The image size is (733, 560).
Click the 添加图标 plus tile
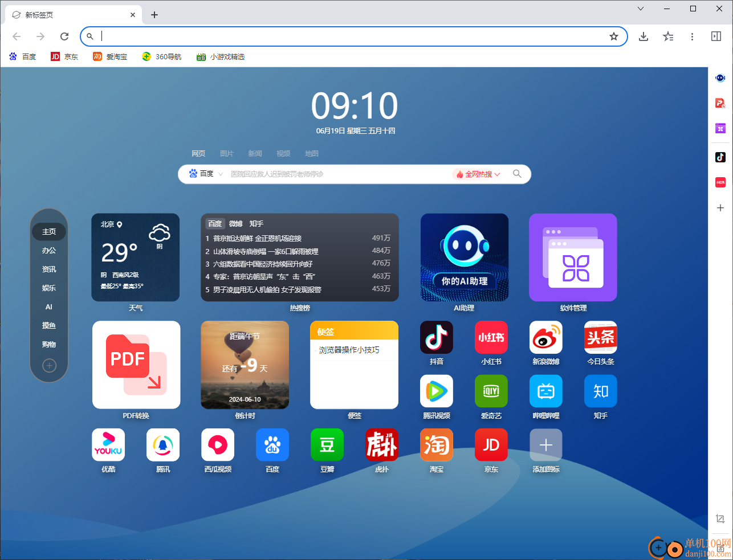coord(546,445)
